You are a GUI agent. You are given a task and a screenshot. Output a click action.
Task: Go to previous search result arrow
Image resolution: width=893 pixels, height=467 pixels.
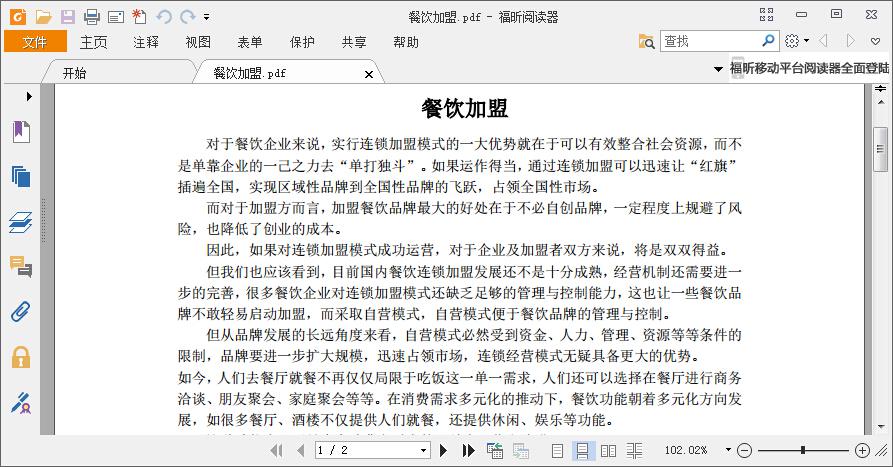[x=823, y=40]
